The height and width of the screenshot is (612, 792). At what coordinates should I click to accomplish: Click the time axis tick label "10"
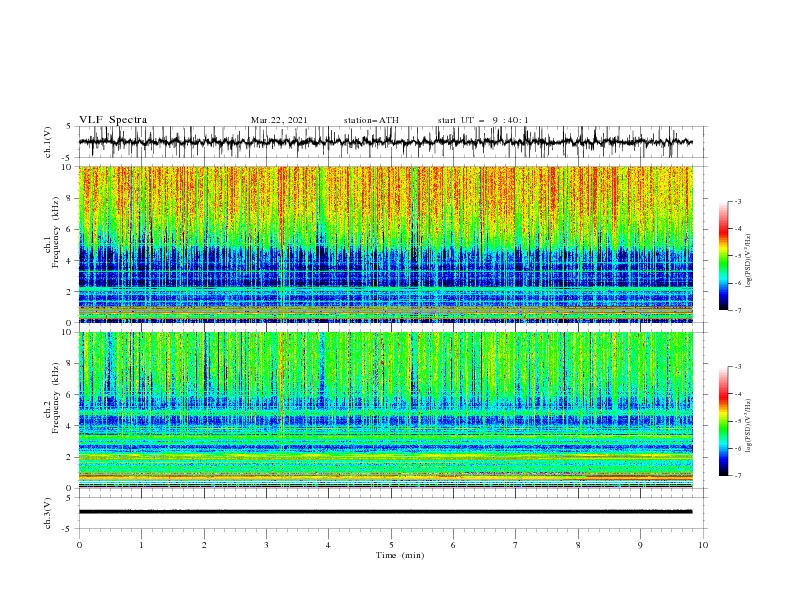tap(703, 545)
